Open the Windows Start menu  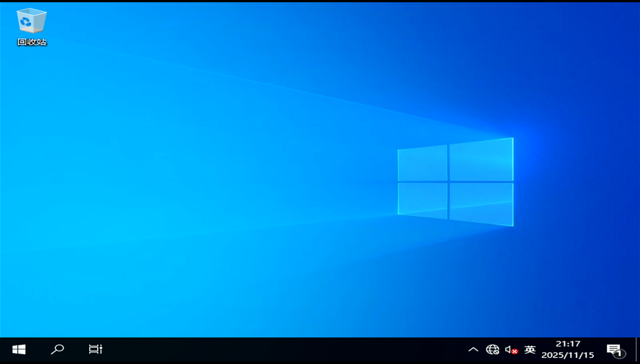[19, 349]
